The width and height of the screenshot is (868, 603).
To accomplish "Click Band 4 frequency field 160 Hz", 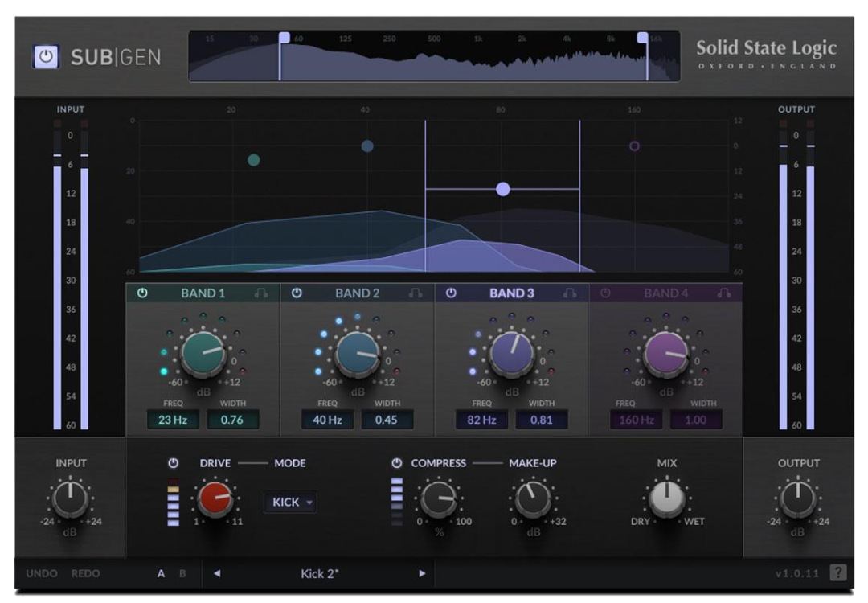I will coord(636,420).
